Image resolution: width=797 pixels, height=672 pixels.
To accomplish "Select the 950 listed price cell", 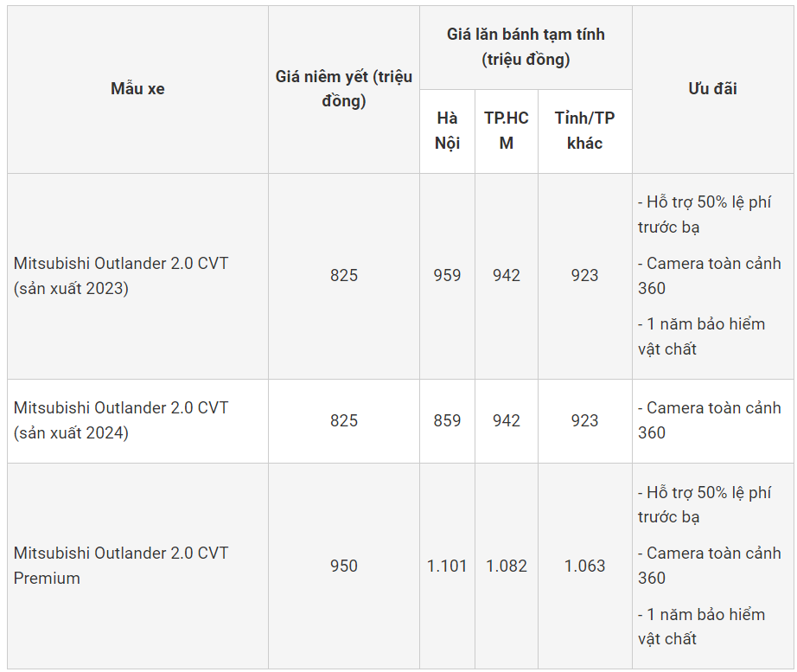I will point(343,566).
